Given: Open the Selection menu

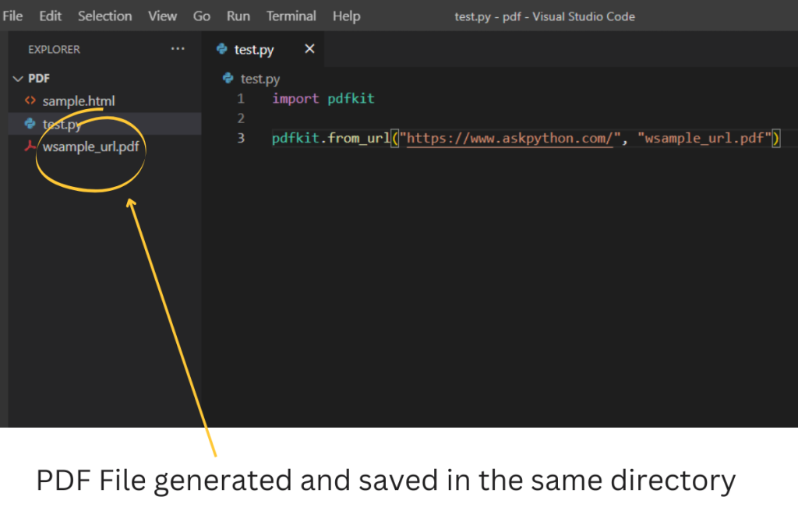Looking at the screenshot, I should (x=105, y=16).
